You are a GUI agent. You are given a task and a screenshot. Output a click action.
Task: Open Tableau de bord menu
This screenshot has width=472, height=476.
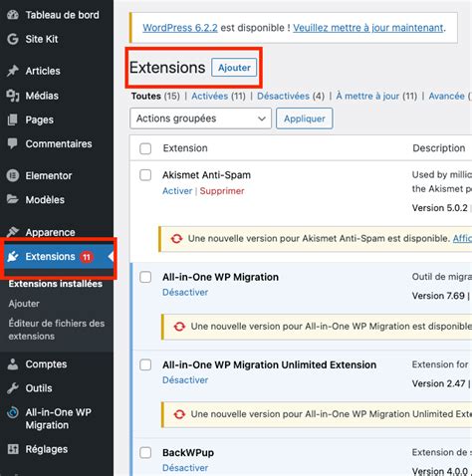click(x=62, y=15)
